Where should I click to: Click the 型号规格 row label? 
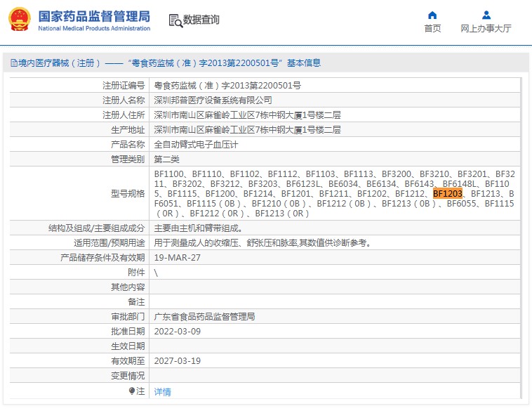pos(128,194)
